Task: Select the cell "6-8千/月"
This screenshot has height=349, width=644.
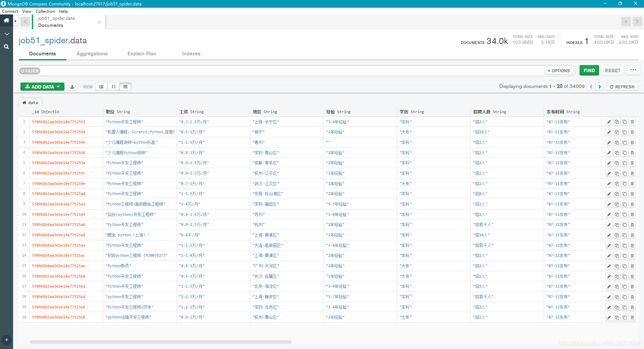Action: pyautogui.click(x=190, y=235)
